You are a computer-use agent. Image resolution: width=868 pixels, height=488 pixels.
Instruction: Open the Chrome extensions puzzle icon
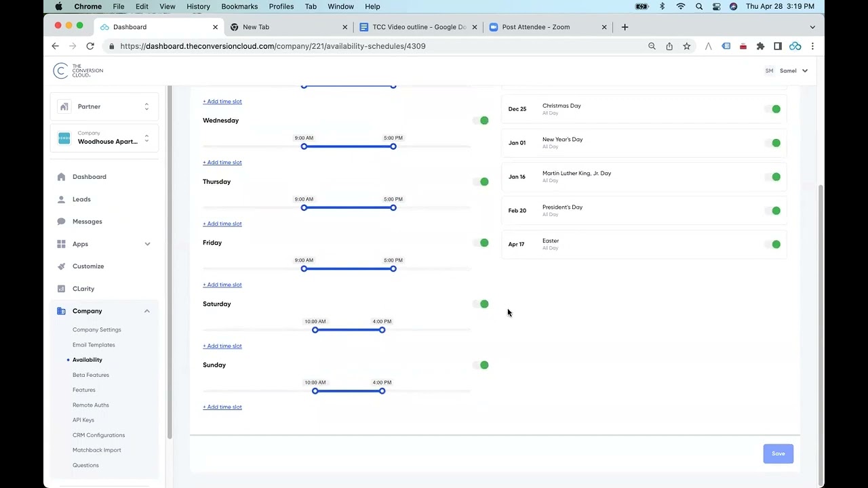coord(760,46)
